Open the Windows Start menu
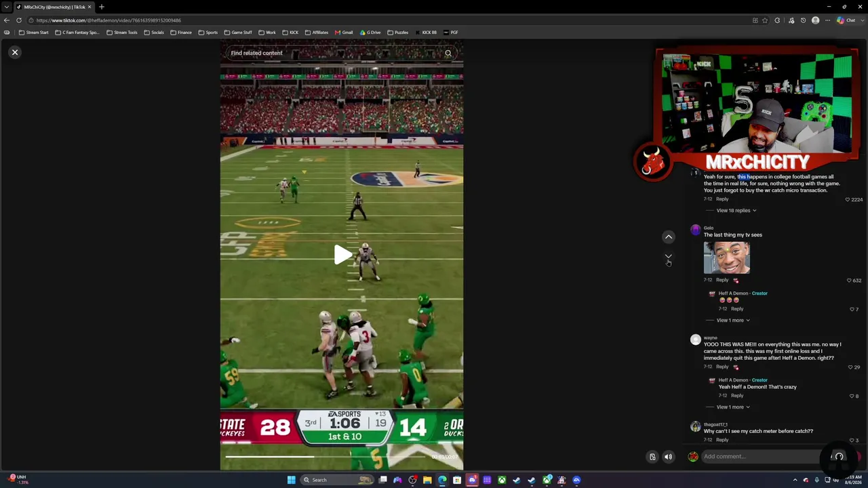868x488 pixels. tap(291, 480)
